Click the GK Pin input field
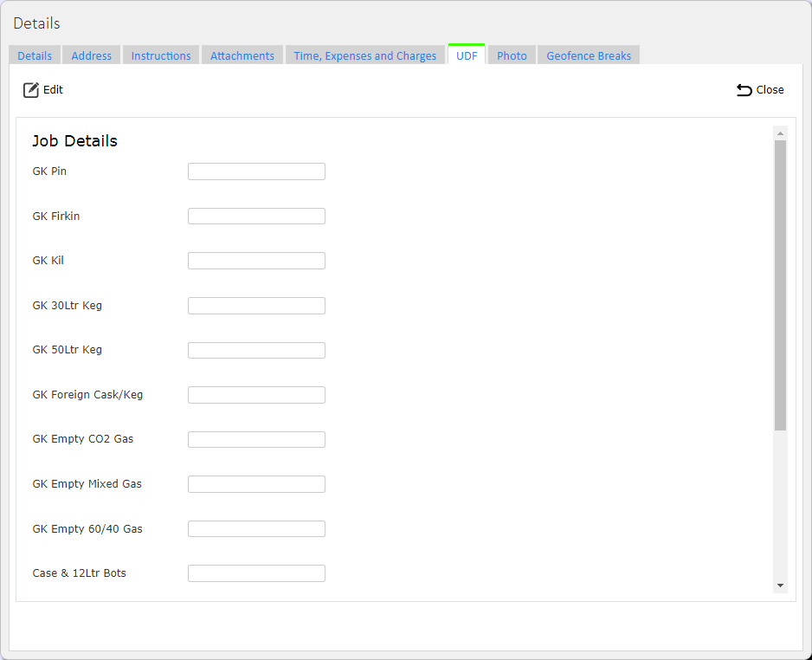The width and height of the screenshot is (812, 660). pyautogui.click(x=256, y=171)
